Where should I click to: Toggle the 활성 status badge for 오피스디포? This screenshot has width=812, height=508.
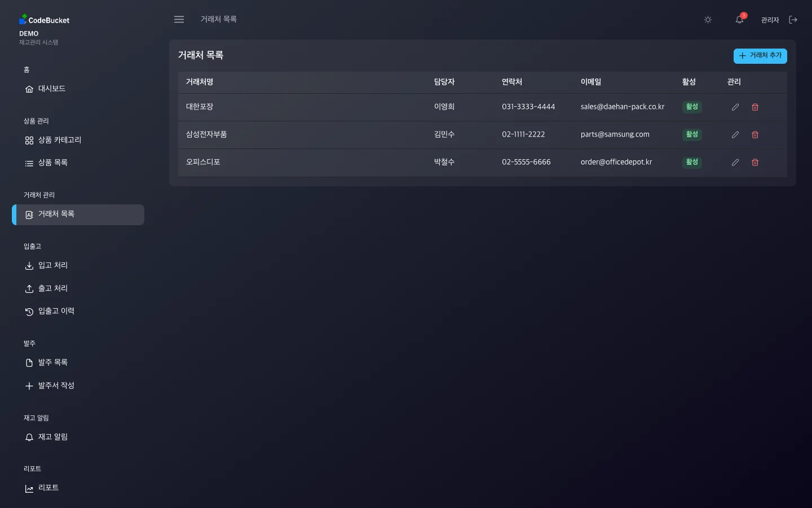[692, 162]
